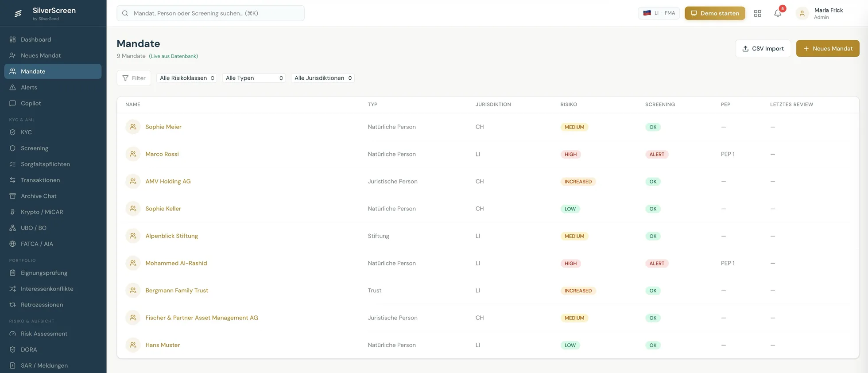Open Screening in the sidebar
The width and height of the screenshot is (868, 373).
(x=53, y=148)
